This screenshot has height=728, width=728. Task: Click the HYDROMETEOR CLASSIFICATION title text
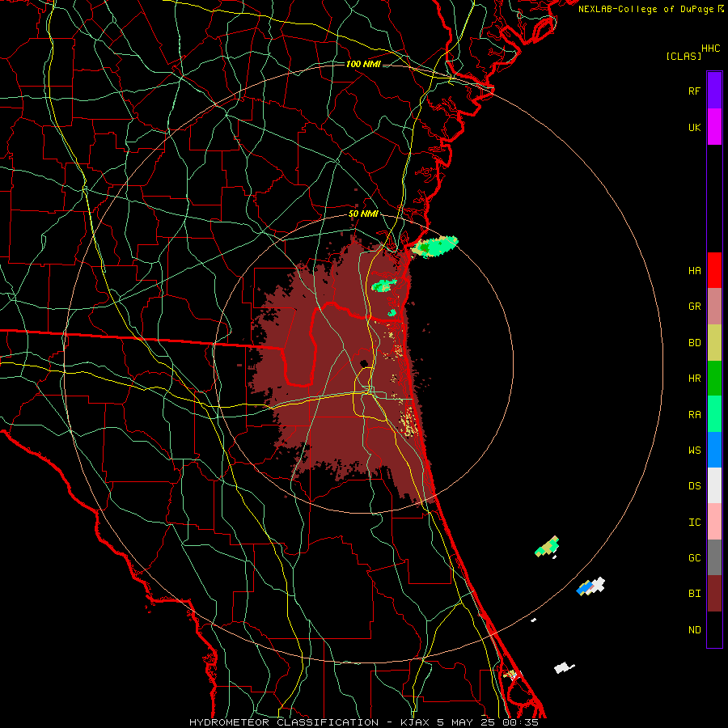(284, 722)
